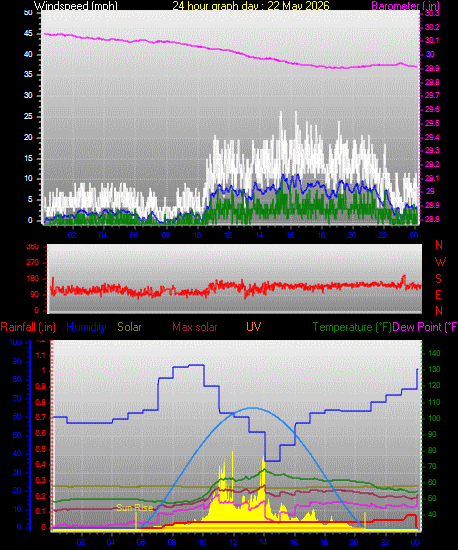Click the 'Humidity' legend label
The image size is (458, 550).
[x=86, y=327]
